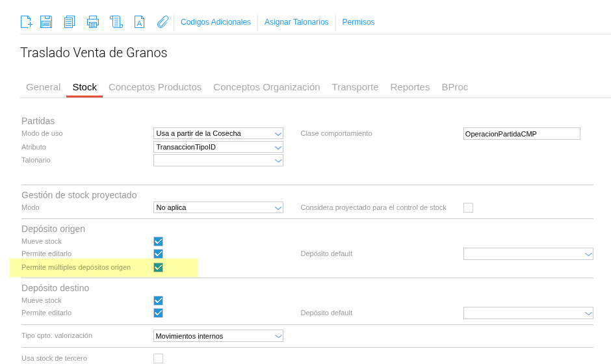
Task: Enable Usa stock de tercero checkbox
Action: pos(158,358)
